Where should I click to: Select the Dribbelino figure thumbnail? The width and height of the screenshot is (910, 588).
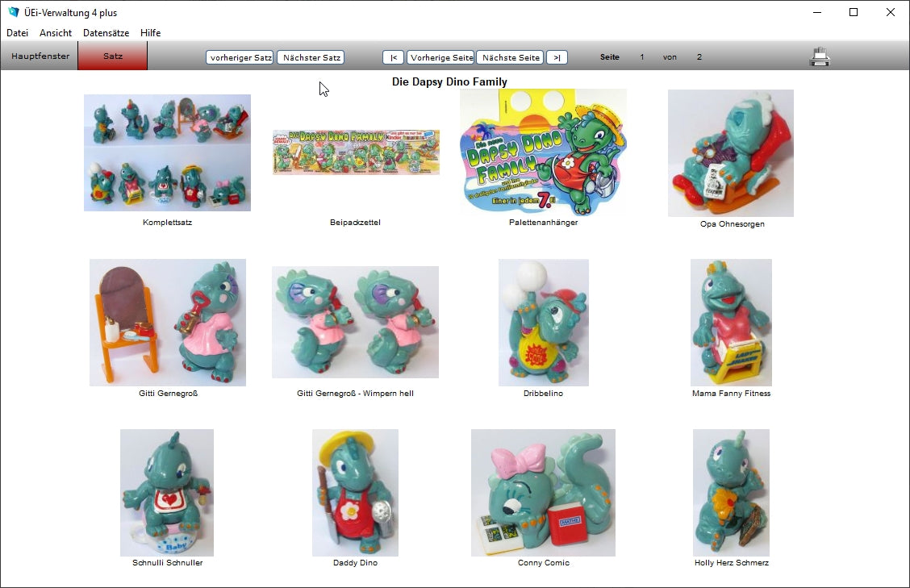click(x=543, y=323)
